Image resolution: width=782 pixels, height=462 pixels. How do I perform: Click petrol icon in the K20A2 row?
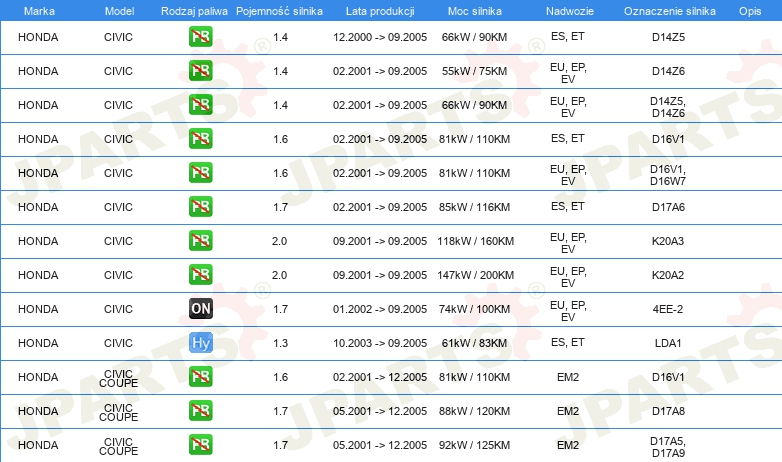click(x=200, y=275)
